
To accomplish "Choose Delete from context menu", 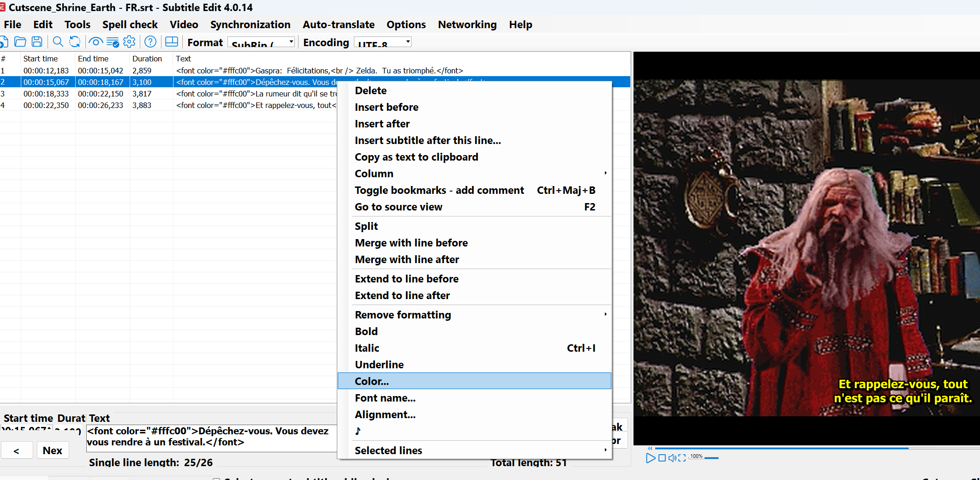I will (474, 90).
